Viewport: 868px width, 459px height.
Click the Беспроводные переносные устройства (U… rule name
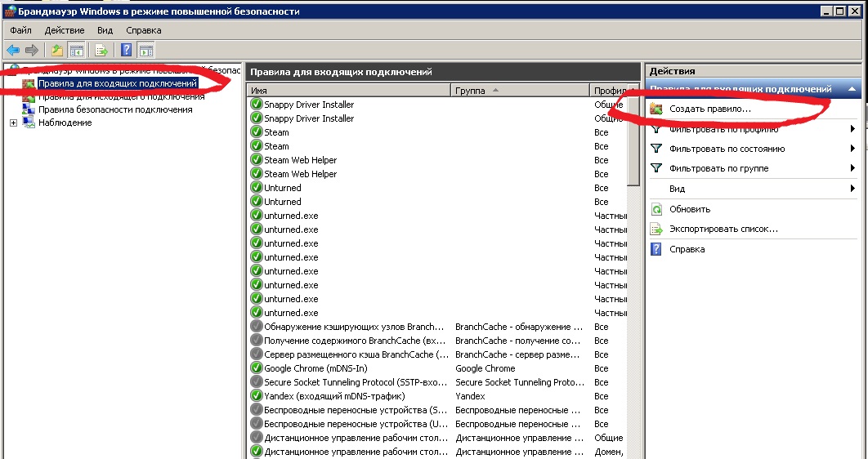tap(356, 424)
